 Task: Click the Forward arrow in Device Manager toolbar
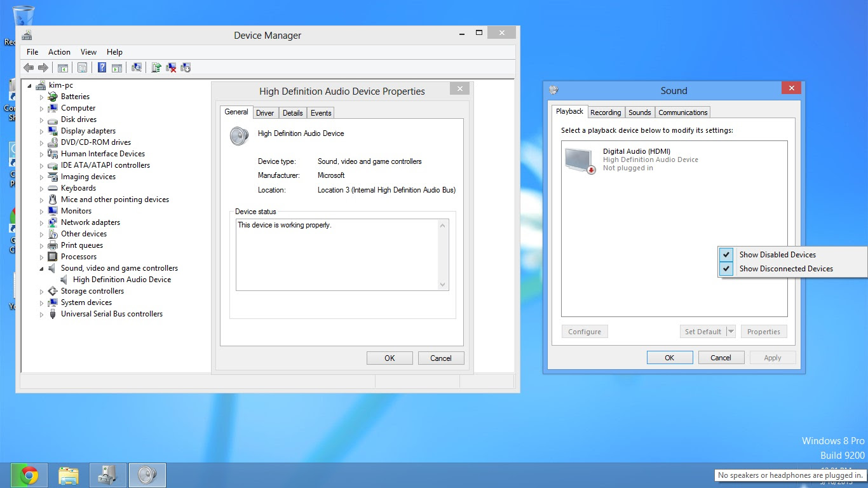point(43,67)
